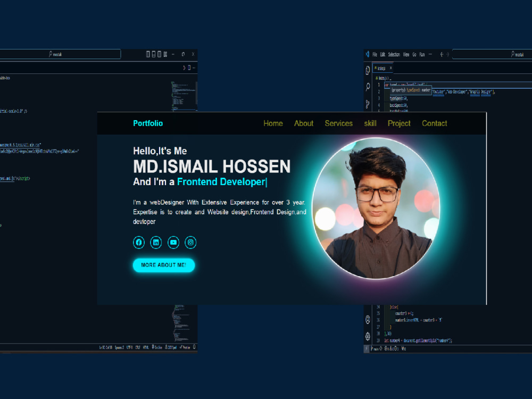532x399 pixels.
Task: Open the LinkedIn profile icon
Action: (x=156, y=242)
